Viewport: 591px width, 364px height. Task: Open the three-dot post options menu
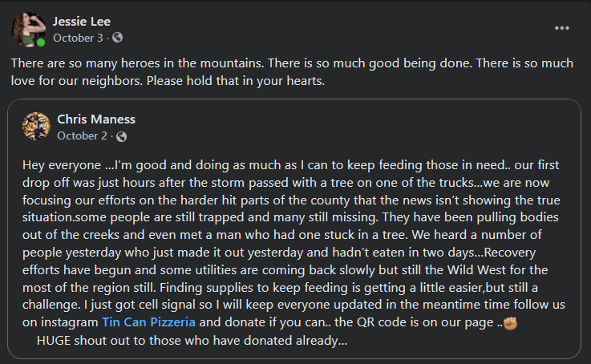tap(561, 28)
